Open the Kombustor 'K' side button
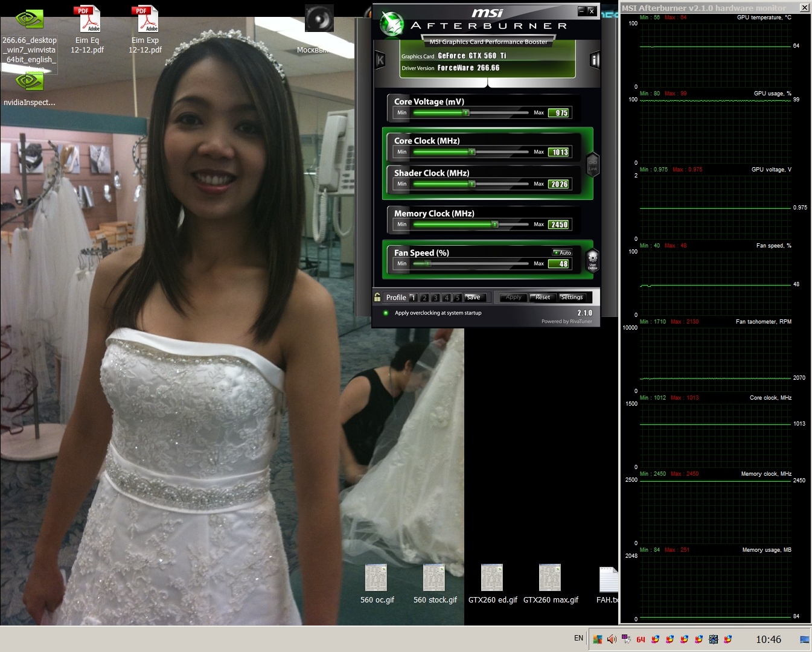Screen dimensions: 812x652 point(380,60)
